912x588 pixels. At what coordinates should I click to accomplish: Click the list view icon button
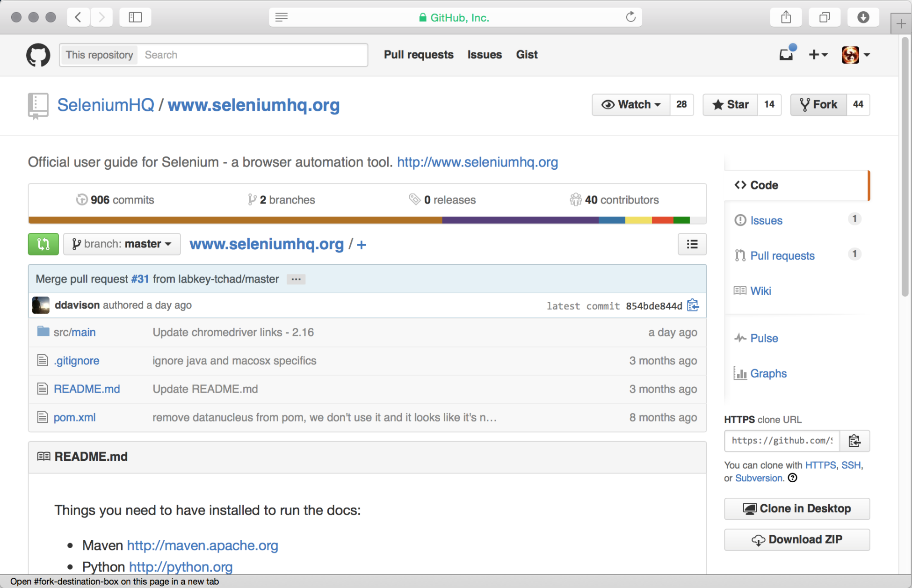[692, 244]
